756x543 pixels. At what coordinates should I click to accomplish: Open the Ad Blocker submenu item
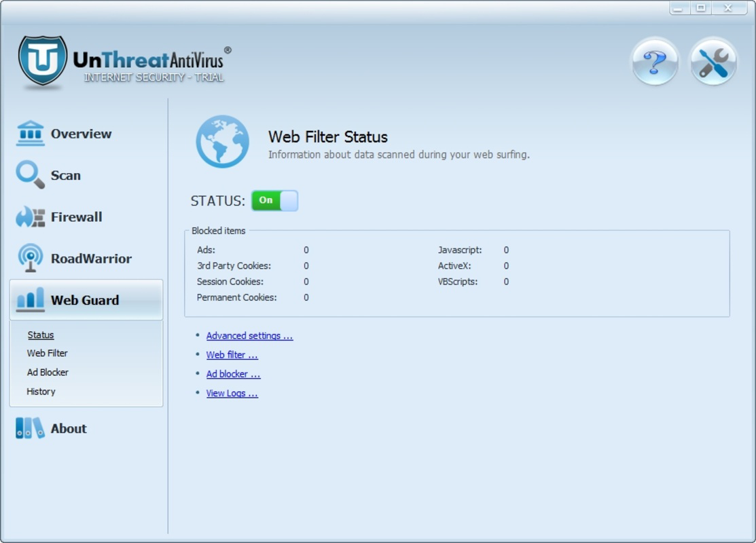(x=48, y=373)
